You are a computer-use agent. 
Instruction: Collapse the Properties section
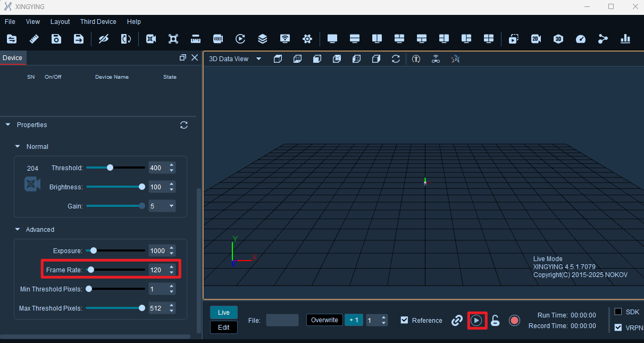8,125
